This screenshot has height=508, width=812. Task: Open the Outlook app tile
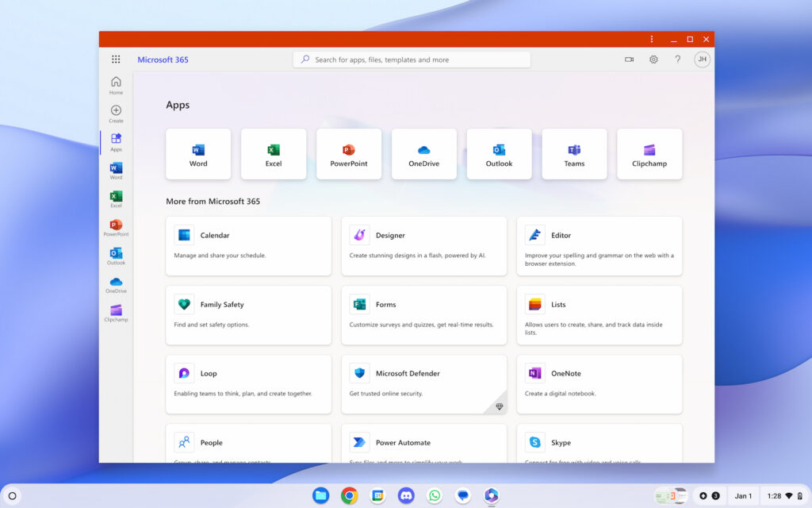pos(499,154)
